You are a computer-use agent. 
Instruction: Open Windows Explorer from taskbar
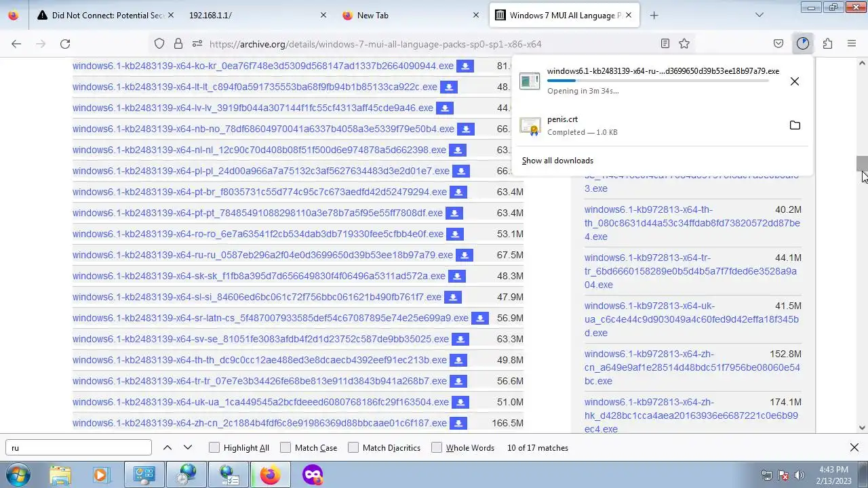60,474
